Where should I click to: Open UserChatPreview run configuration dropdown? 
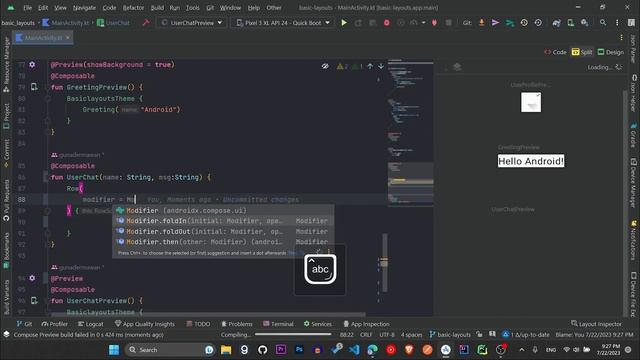191,23
